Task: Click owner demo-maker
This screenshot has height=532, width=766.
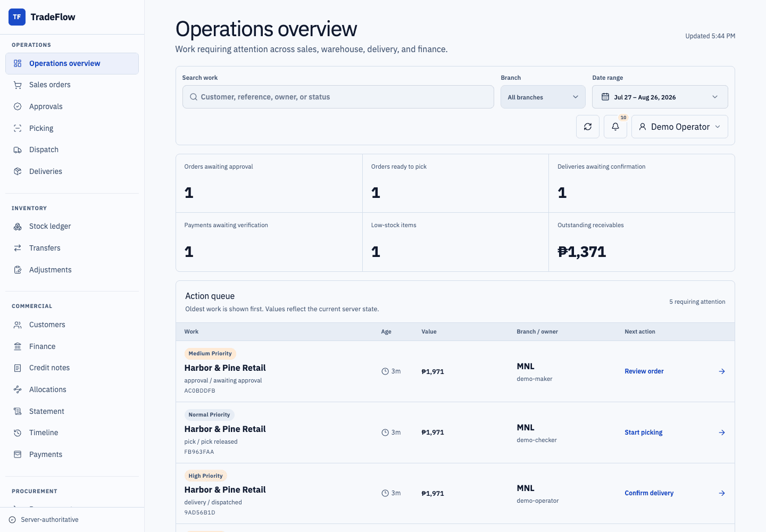Action: tap(535, 379)
